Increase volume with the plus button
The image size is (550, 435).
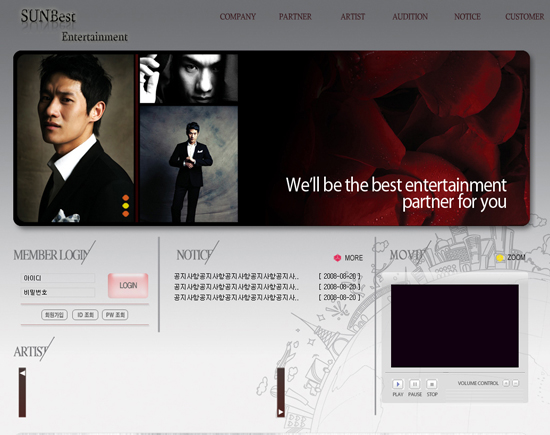click(x=506, y=383)
